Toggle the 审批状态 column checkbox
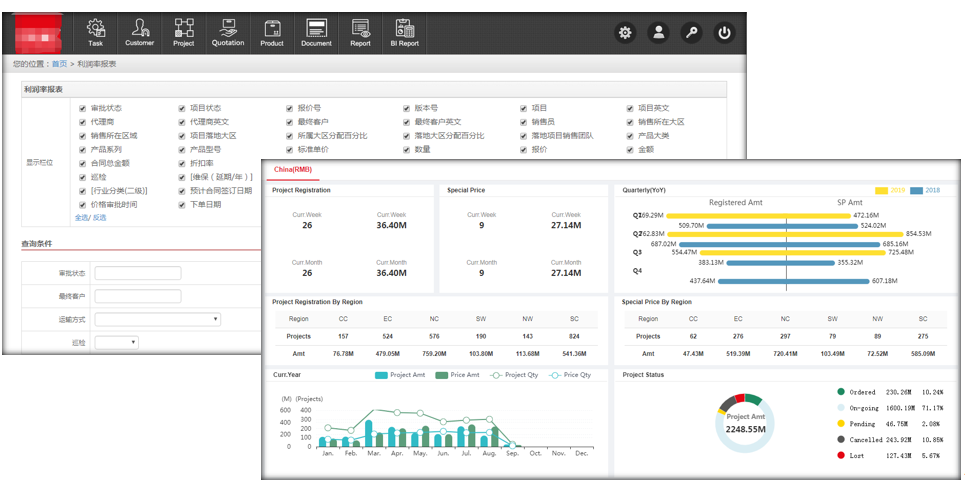Screen dimensions: 965x483 coord(82,108)
